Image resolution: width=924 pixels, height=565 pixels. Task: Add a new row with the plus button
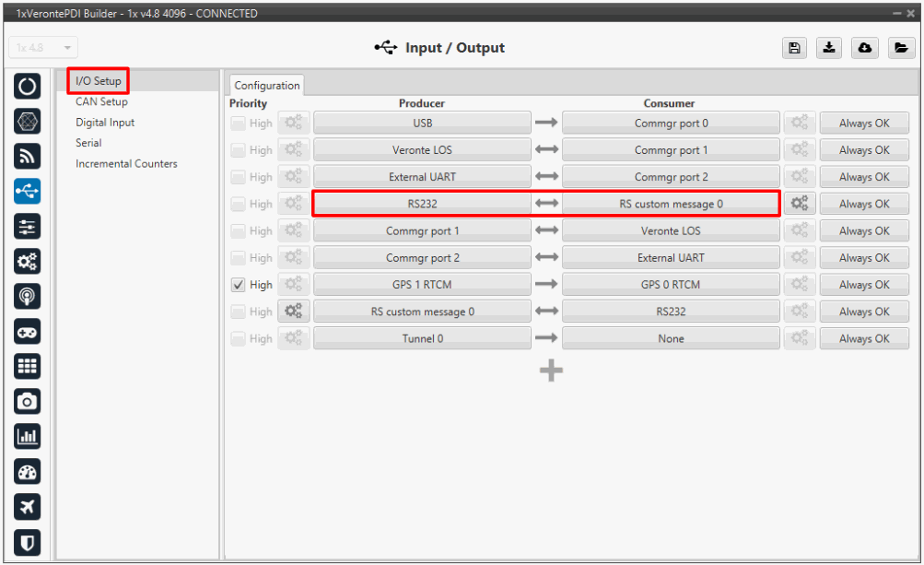551,371
